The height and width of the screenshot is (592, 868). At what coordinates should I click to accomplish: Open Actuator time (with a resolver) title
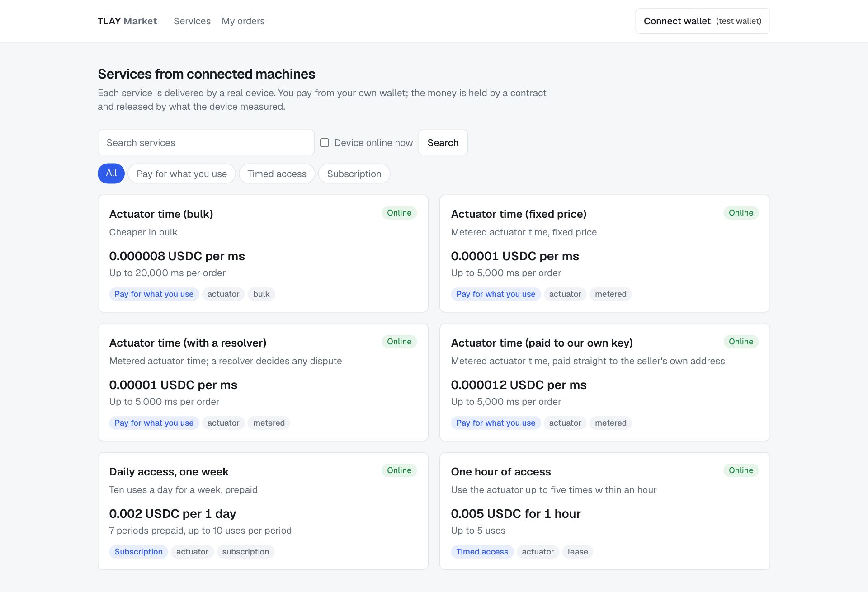click(x=188, y=343)
